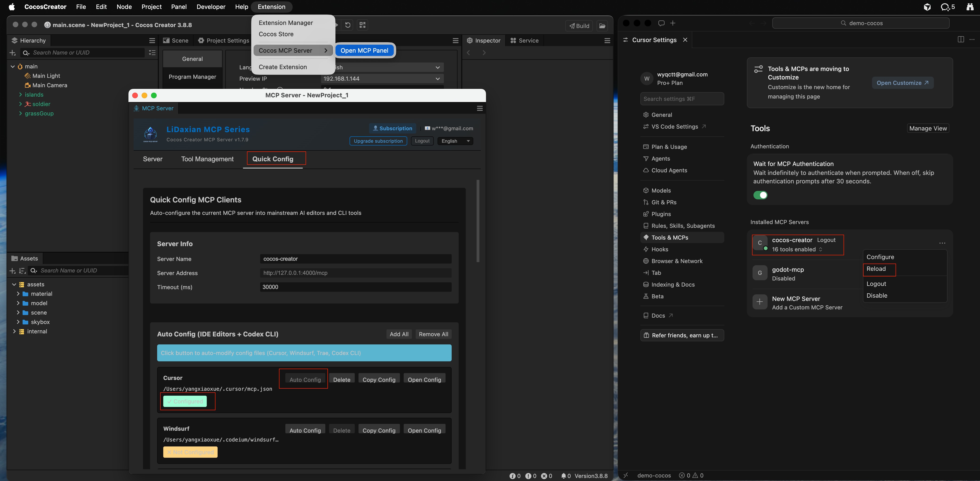980x481 pixels.
Task: Open the Preview IP dropdown
Action: point(382,79)
